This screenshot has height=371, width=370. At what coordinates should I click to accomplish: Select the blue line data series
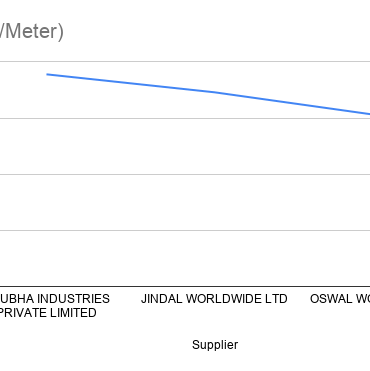click(208, 94)
